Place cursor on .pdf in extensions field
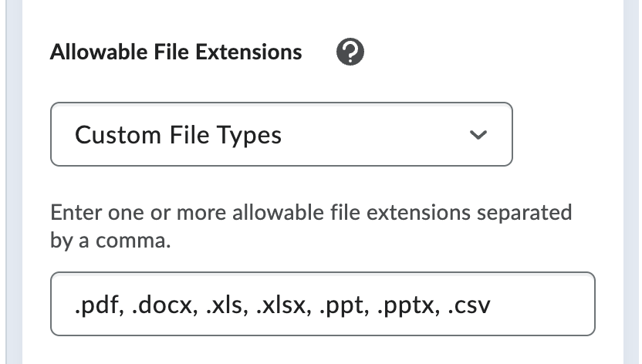 click(x=96, y=305)
